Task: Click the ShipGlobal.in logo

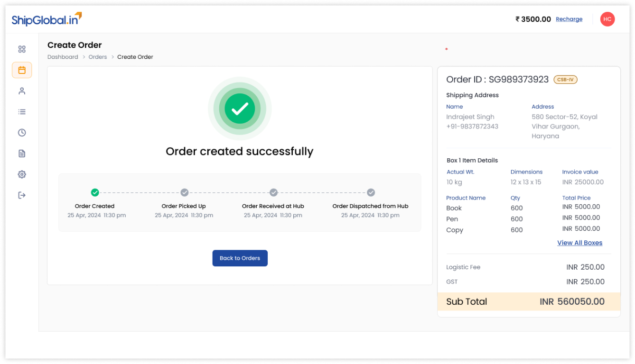Action: click(46, 19)
